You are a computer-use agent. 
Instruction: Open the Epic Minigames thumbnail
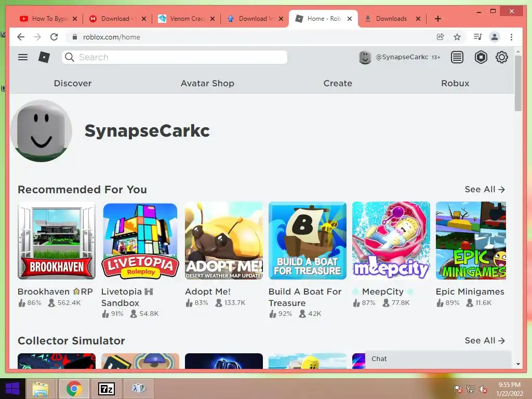click(x=471, y=241)
